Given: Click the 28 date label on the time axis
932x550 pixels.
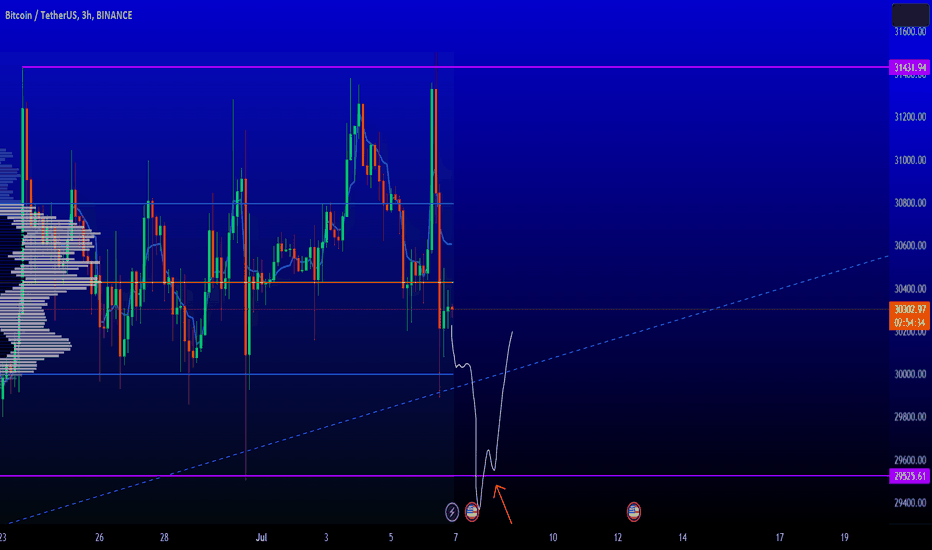Looking at the screenshot, I should (x=164, y=537).
